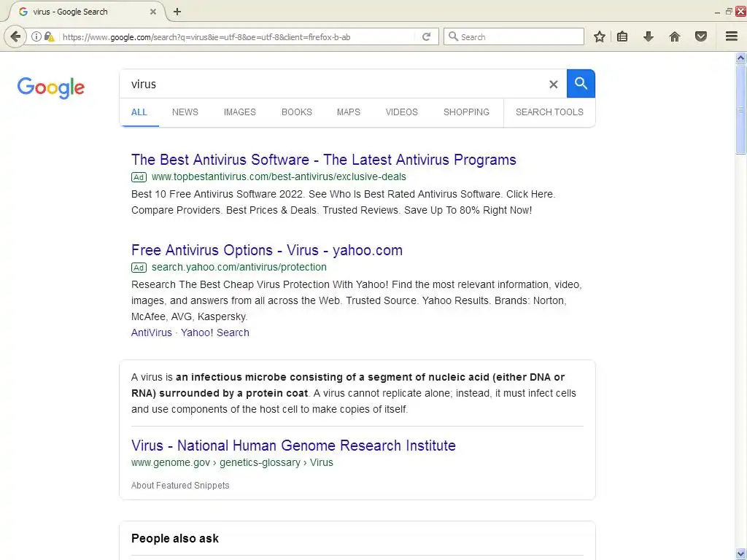This screenshot has height=560, width=747.
Task: Switch to the NEWS tab
Action: [185, 112]
